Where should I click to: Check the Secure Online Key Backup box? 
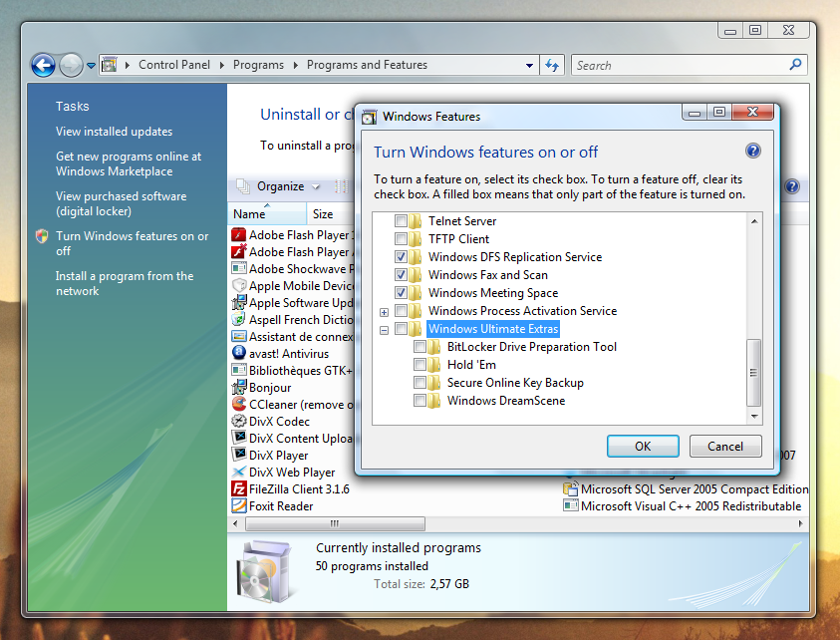420,383
